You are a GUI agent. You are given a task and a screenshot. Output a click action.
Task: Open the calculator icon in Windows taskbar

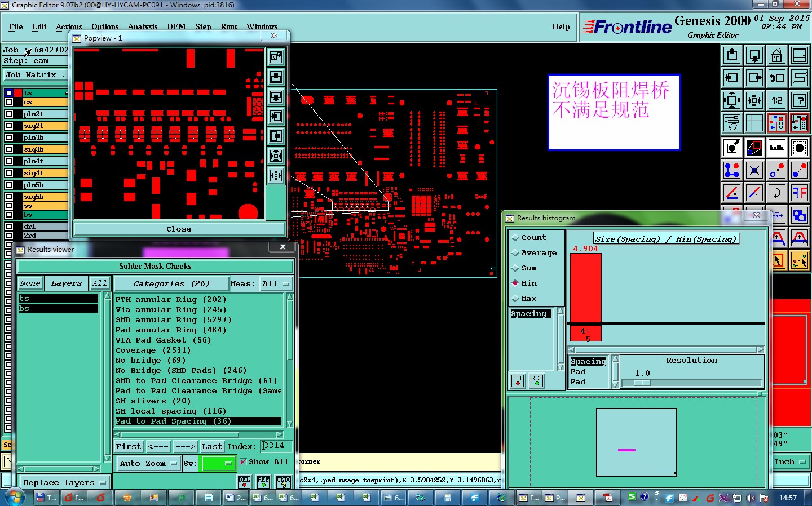click(x=448, y=498)
